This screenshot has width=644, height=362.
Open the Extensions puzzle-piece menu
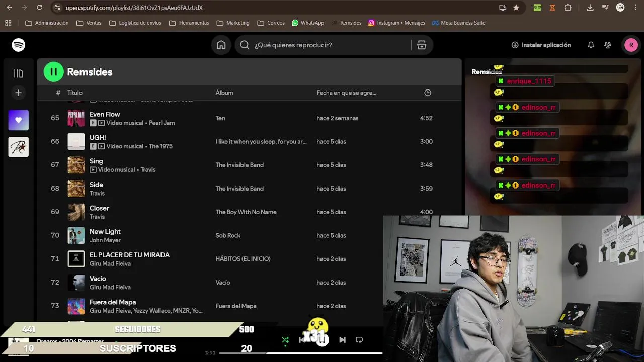click(x=568, y=8)
